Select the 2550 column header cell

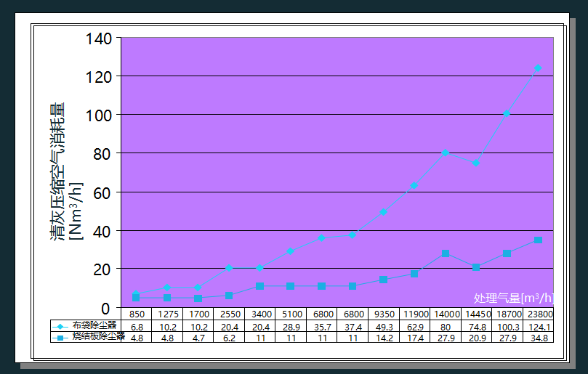(230, 314)
